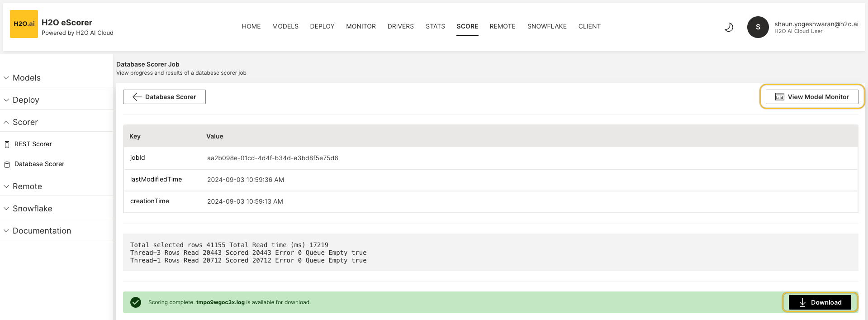This screenshot has height=320, width=868.
Task: Click the green scoring complete checkmark
Action: [x=136, y=302]
